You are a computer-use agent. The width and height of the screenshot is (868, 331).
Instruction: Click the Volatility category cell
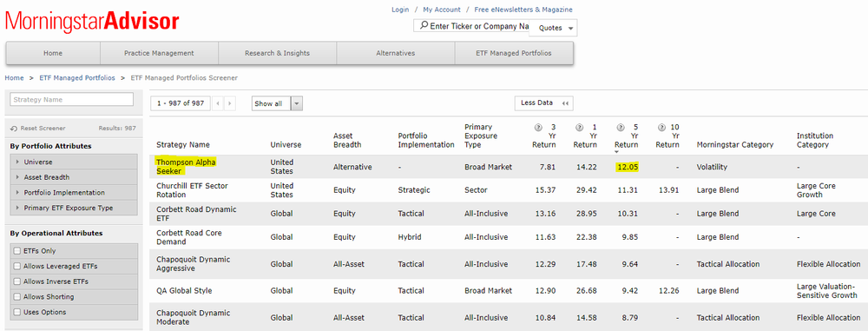[x=712, y=167]
